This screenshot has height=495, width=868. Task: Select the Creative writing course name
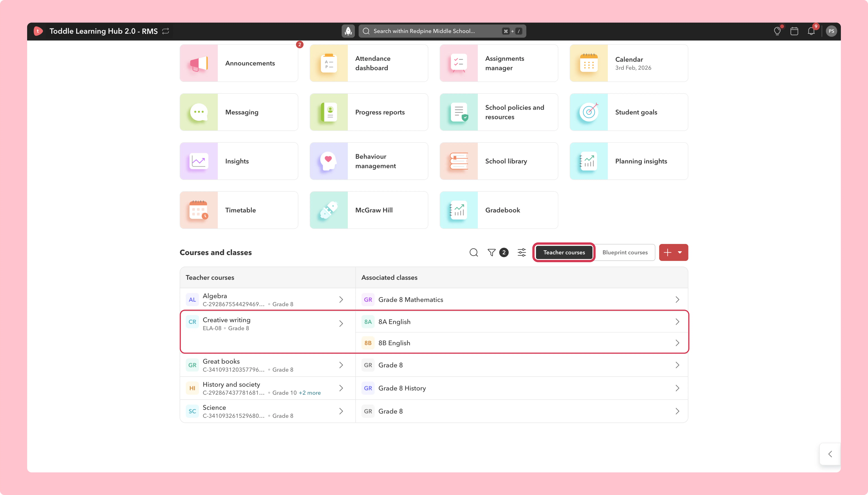click(x=226, y=320)
